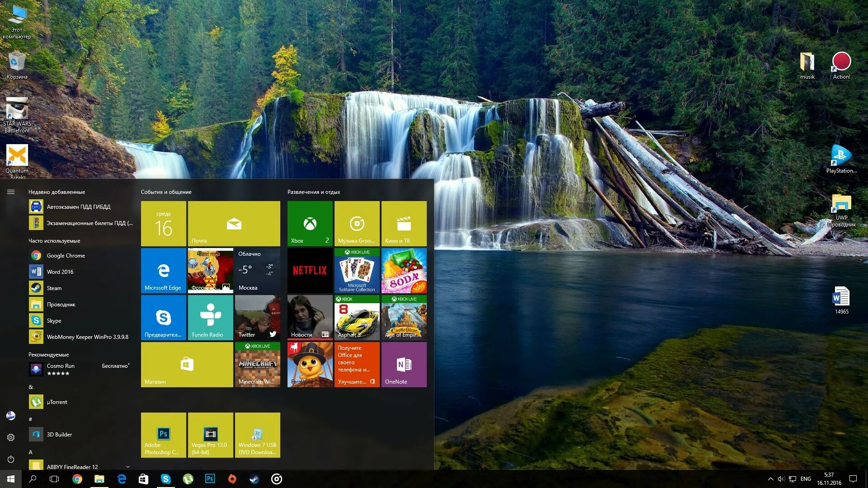The width and height of the screenshot is (868, 488).
Task: Open Steam from frequently used list
Action: coord(54,288)
